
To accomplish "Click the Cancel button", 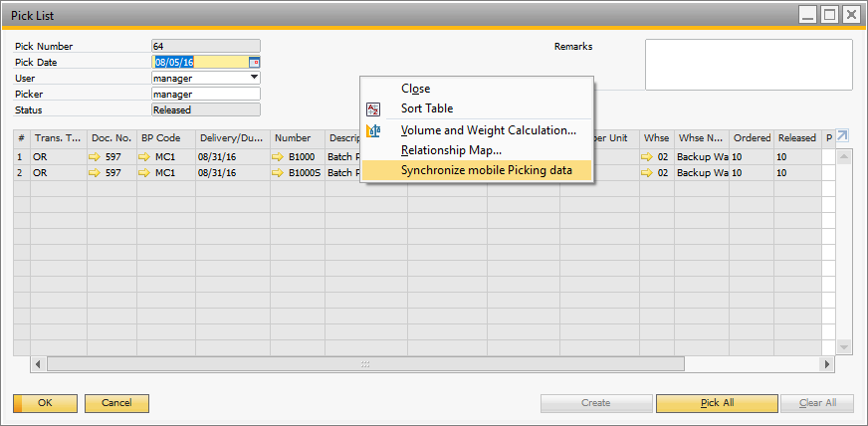I will click(x=116, y=403).
